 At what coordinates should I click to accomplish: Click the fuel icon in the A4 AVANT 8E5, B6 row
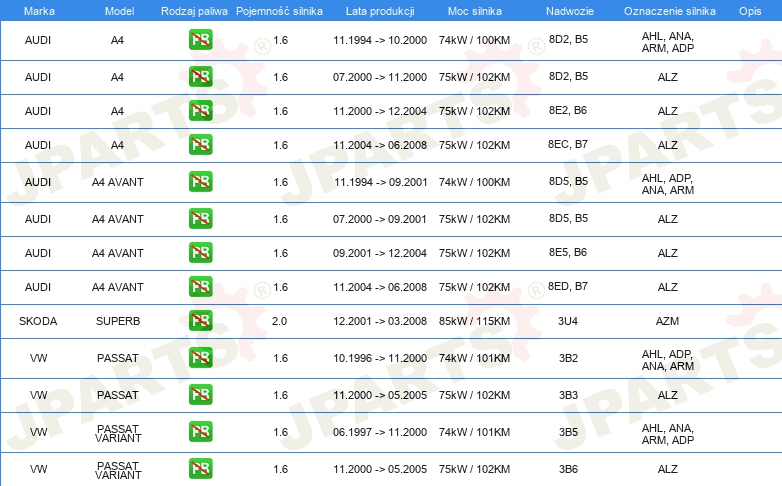coord(200,252)
